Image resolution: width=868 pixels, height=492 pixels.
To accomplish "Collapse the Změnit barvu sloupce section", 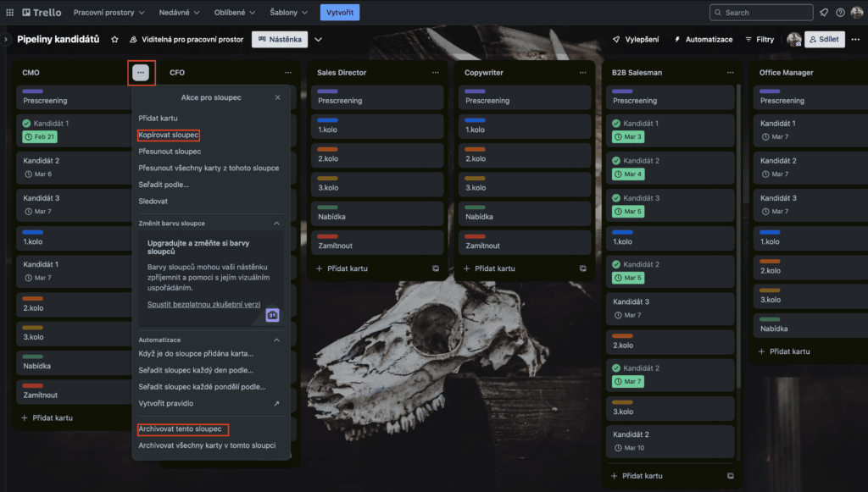I will click(277, 224).
